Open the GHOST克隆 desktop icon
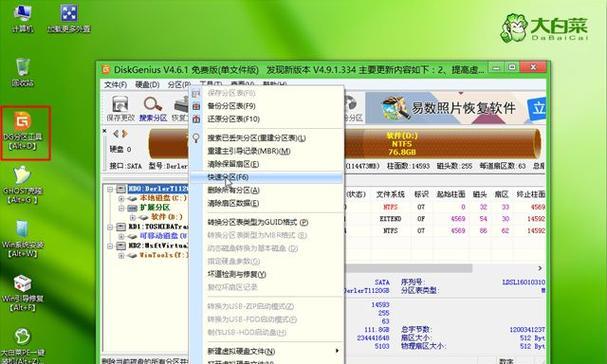The height and width of the screenshot is (364, 607). [x=22, y=185]
